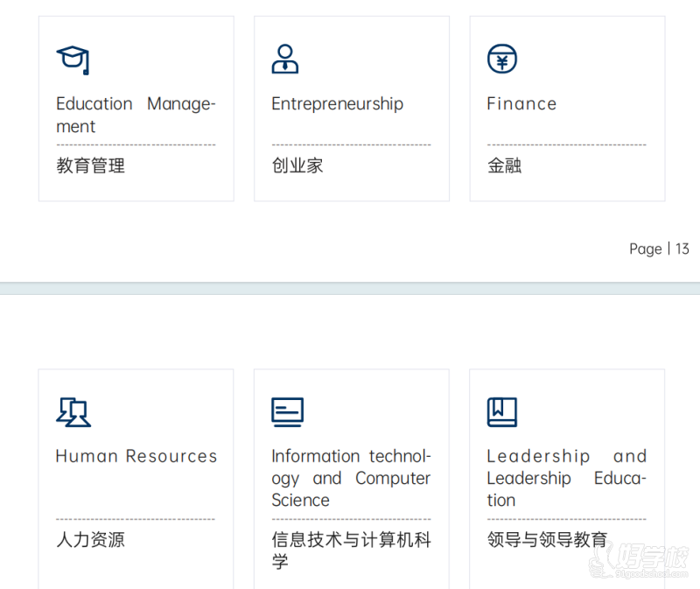Select the Education Management heading text
Screen dimensions: 700x589
tap(135, 115)
